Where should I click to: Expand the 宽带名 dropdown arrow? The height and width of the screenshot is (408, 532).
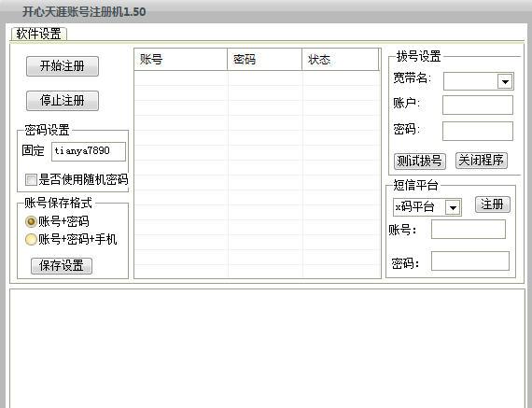click(x=505, y=81)
